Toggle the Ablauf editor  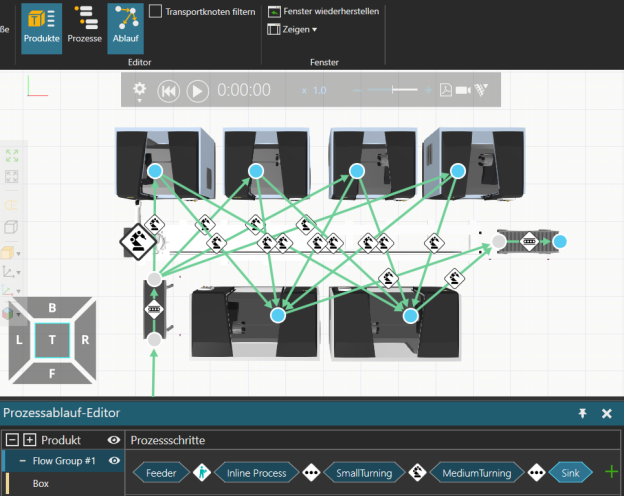coord(125,28)
